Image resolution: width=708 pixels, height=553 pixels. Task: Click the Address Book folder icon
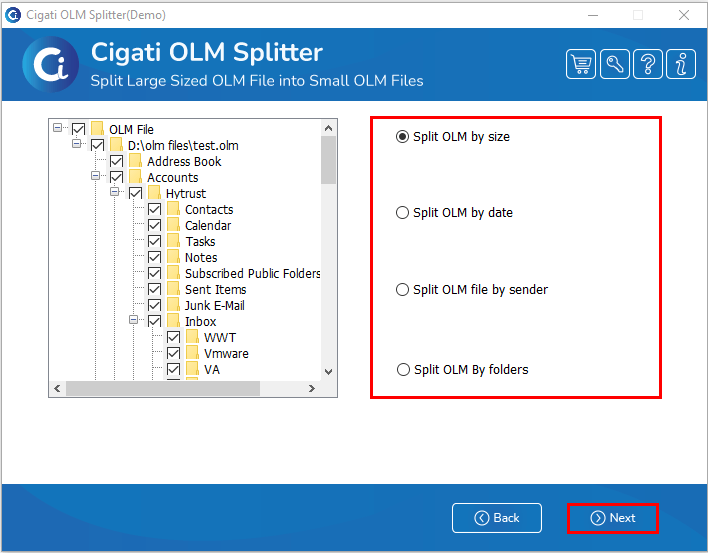(x=135, y=161)
